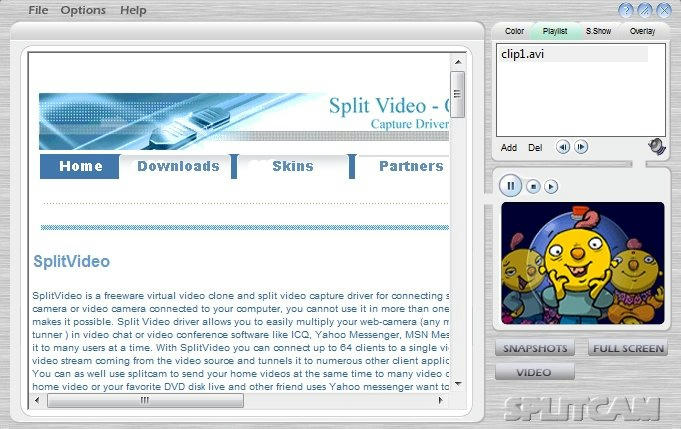Switch to the Color tab
The image size is (681, 429).
click(514, 31)
